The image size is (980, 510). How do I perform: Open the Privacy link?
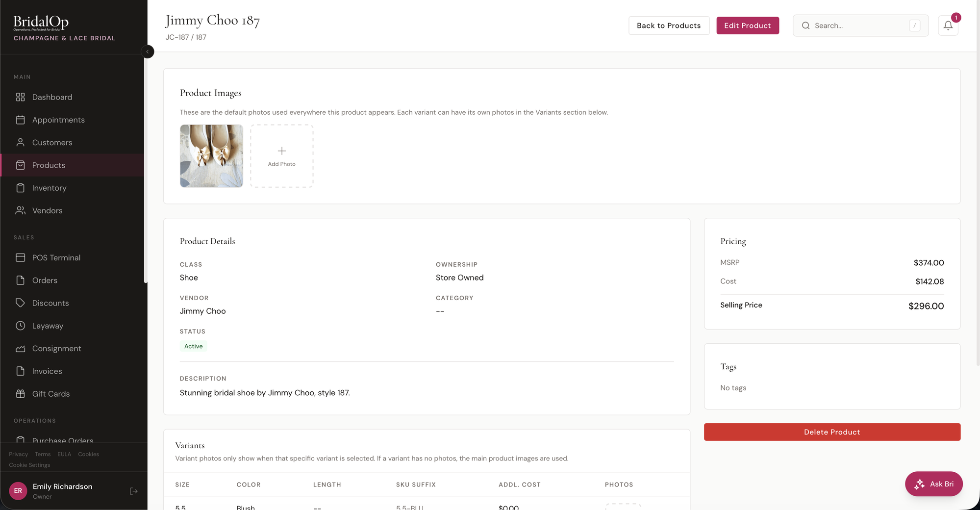(x=19, y=454)
